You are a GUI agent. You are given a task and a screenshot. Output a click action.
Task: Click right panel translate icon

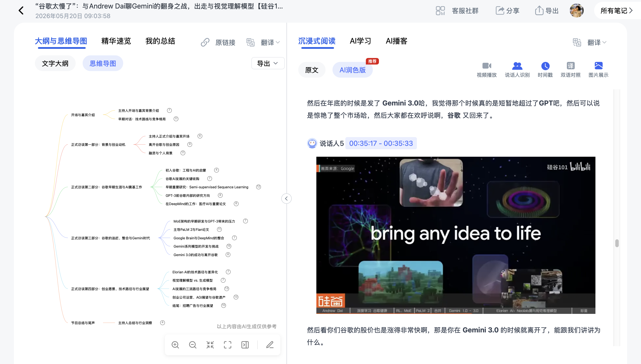click(577, 42)
